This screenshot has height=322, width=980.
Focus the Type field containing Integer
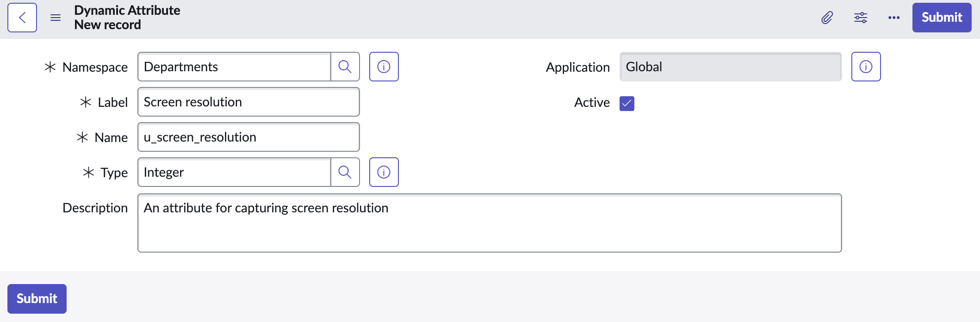point(234,172)
